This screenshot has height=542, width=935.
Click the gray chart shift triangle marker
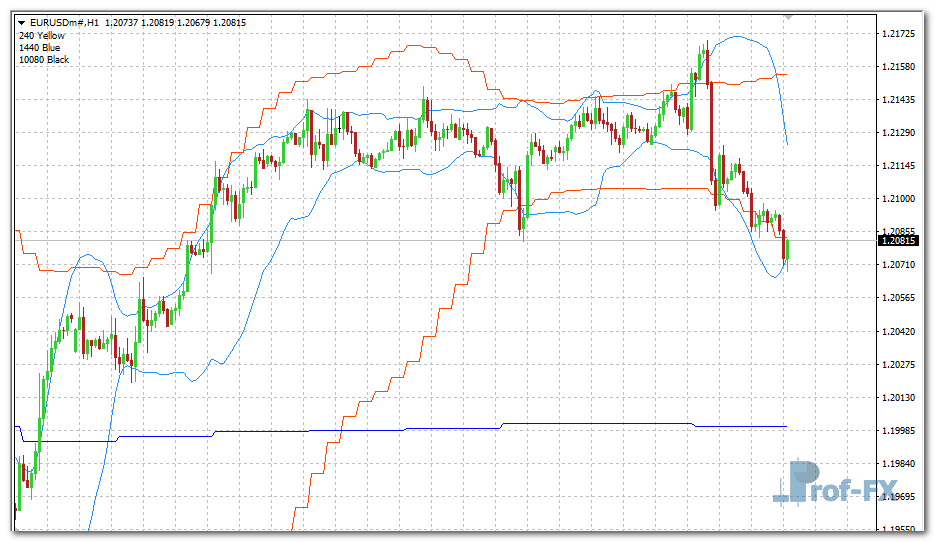pos(788,17)
